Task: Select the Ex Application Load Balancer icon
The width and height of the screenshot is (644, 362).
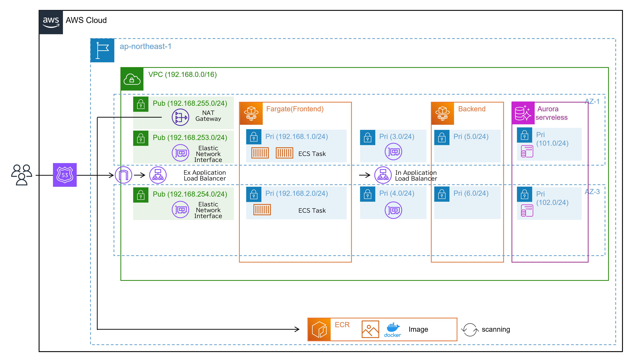Action: click(158, 175)
